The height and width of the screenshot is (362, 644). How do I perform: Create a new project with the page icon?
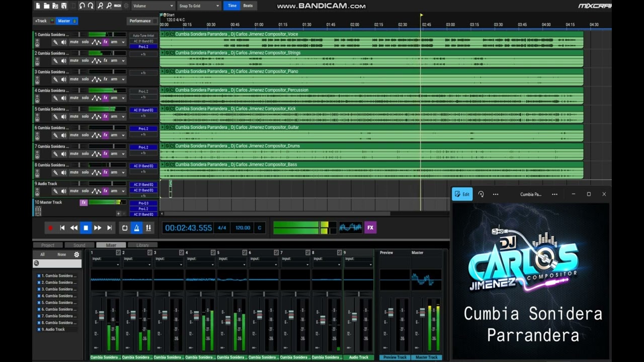click(x=39, y=6)
